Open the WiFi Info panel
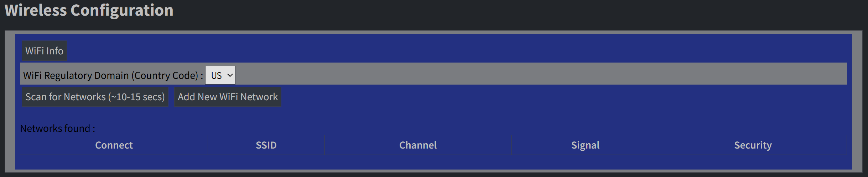Screen dimensions: 868x177 (44, 51)
